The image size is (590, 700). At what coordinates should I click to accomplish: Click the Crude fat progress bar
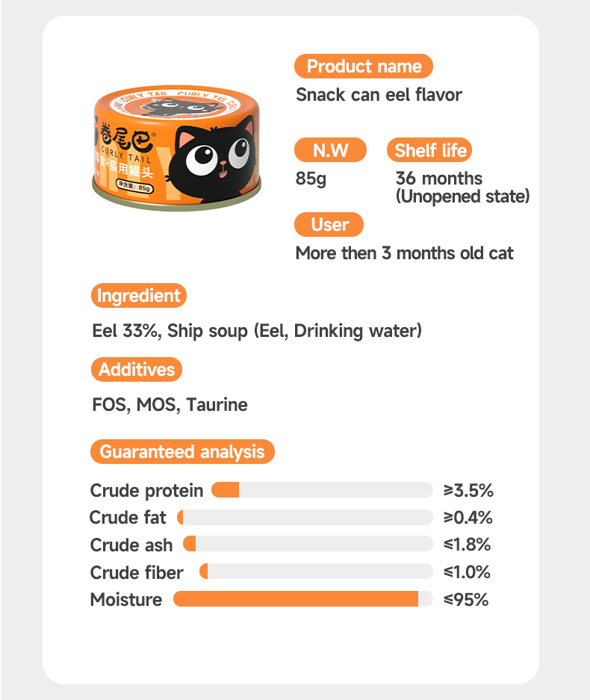[305, 518]
